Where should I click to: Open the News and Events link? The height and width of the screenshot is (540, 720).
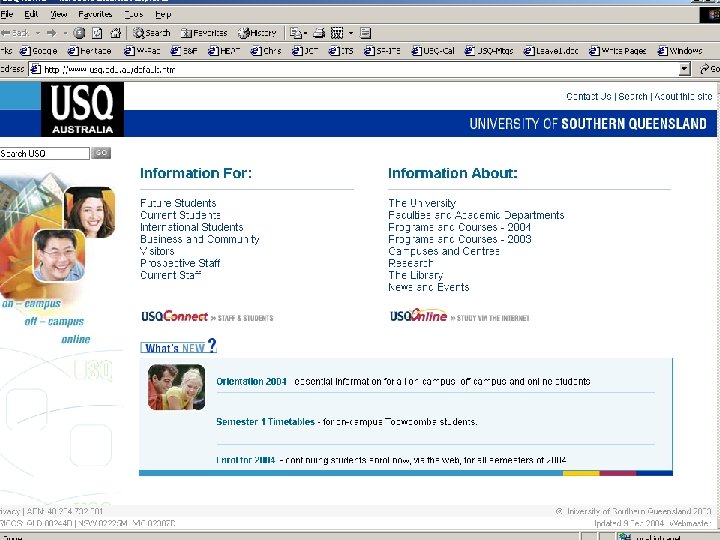point(428,287)
